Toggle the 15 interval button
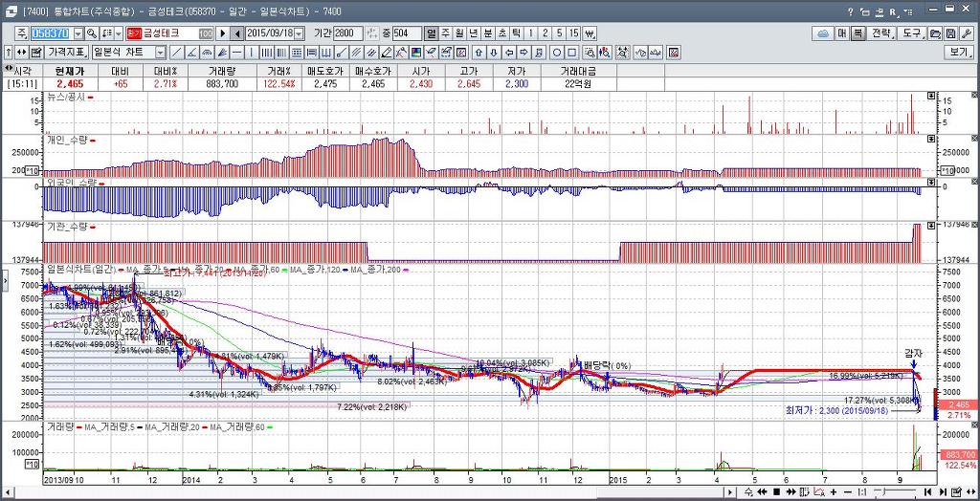980x501 pixels. click(574, 33)
